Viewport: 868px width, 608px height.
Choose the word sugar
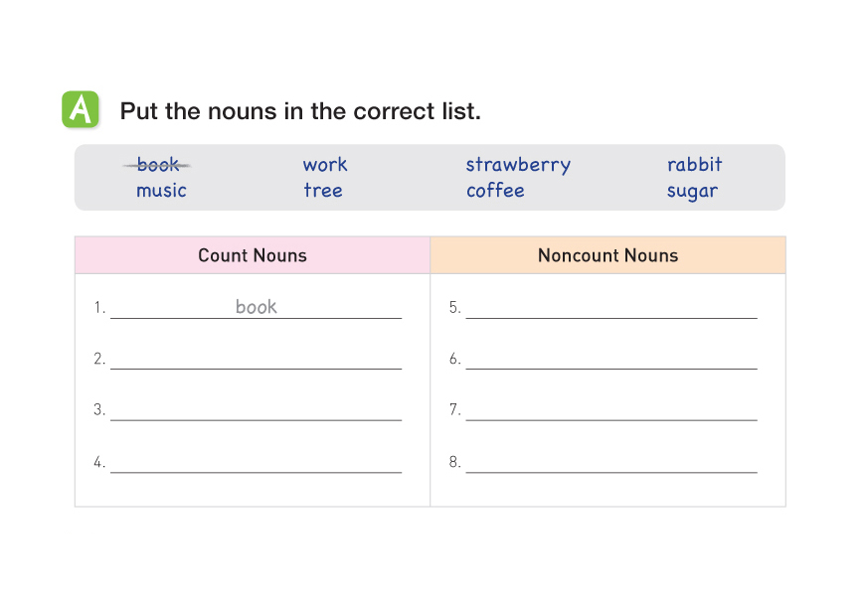point(692,191)
